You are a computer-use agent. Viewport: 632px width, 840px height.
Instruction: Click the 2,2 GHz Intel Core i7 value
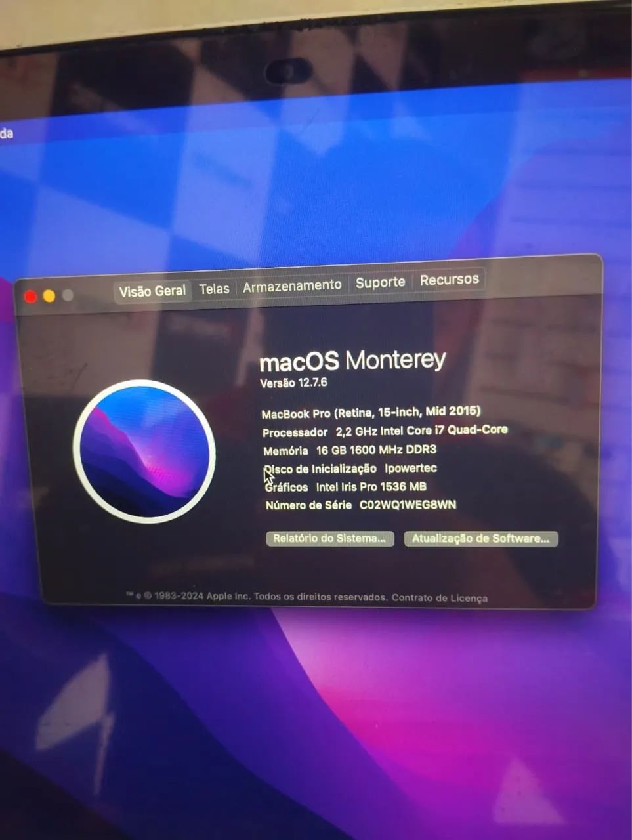421,430
